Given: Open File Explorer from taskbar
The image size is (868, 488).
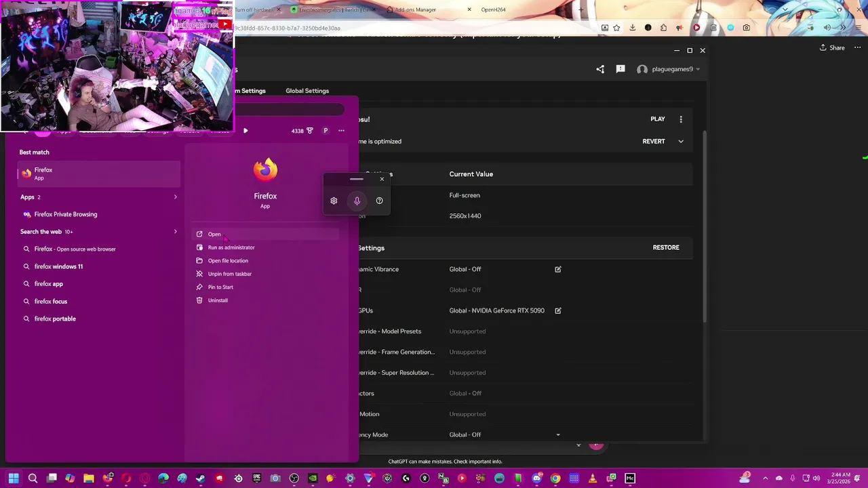Looking at the screenshot, I should (x=89, y=479).
